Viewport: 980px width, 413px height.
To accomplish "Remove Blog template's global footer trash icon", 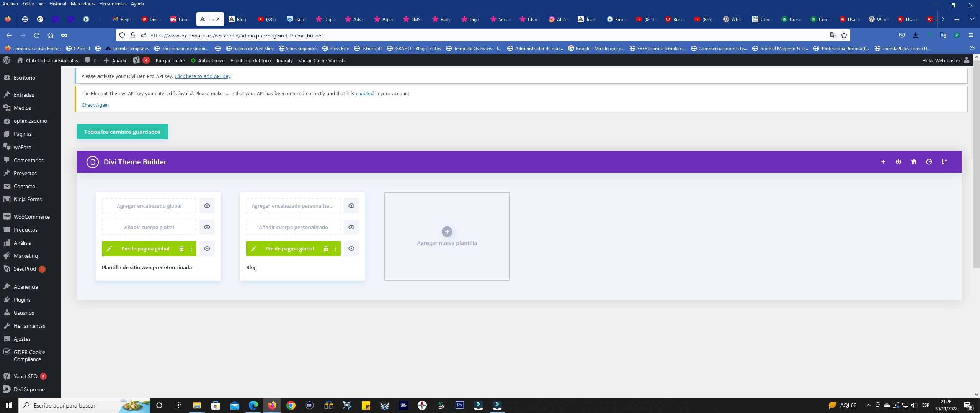I will click(x=326, y=249).
